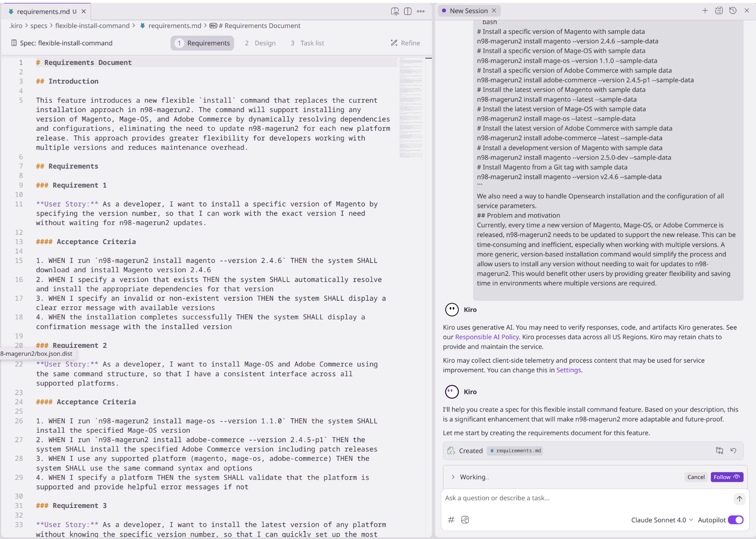
Task: Attach an image using the image icon
Action: 465,520
